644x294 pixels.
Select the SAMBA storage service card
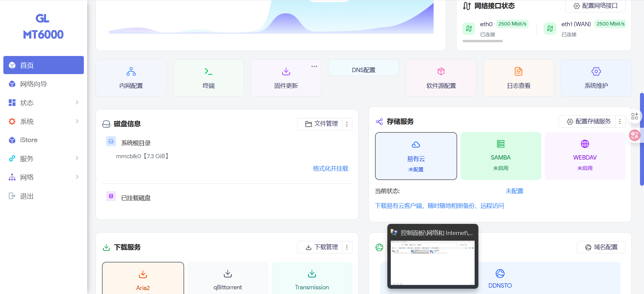point(500,156)
